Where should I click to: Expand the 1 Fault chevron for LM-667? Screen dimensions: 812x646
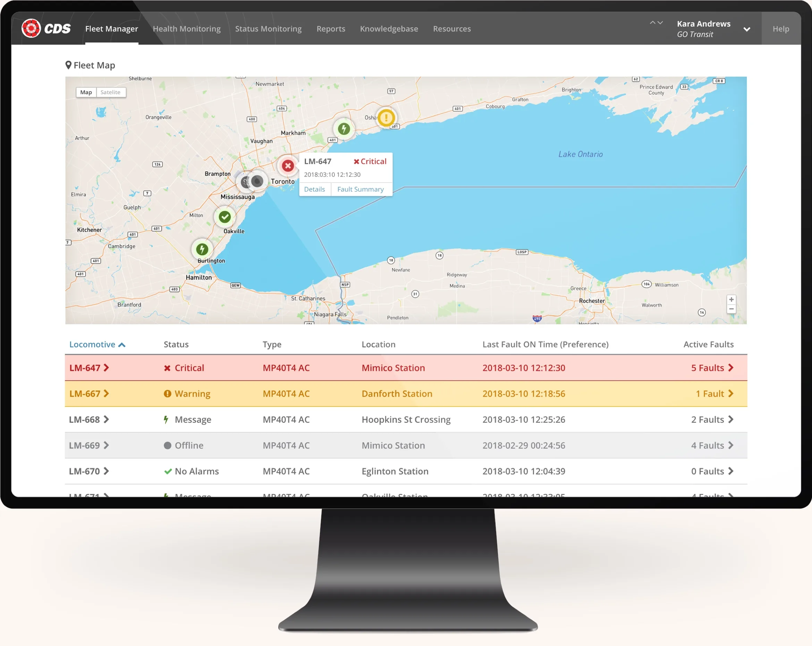(x=731, y=394)
